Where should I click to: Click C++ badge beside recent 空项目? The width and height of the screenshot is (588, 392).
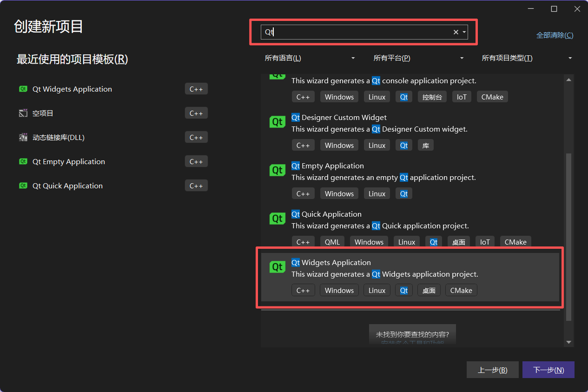(196, 113)
